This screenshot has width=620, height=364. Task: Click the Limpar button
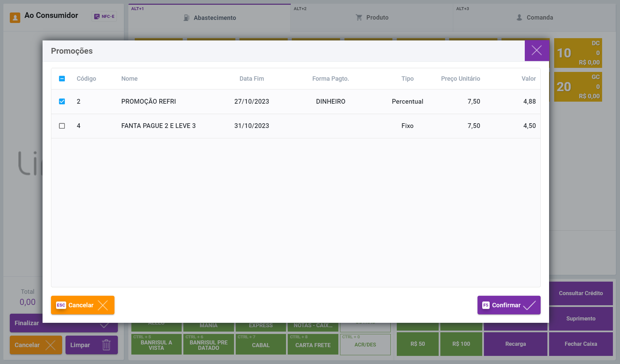(92, 345)
